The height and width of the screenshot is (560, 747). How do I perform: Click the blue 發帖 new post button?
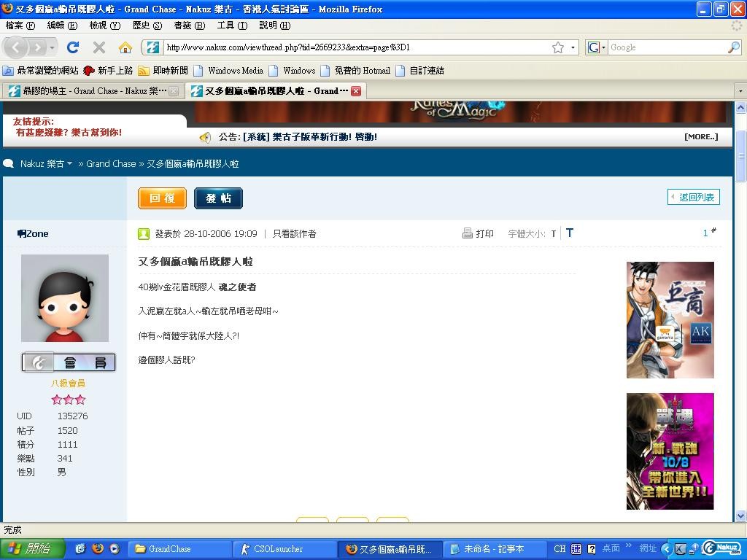click(218, 198)
